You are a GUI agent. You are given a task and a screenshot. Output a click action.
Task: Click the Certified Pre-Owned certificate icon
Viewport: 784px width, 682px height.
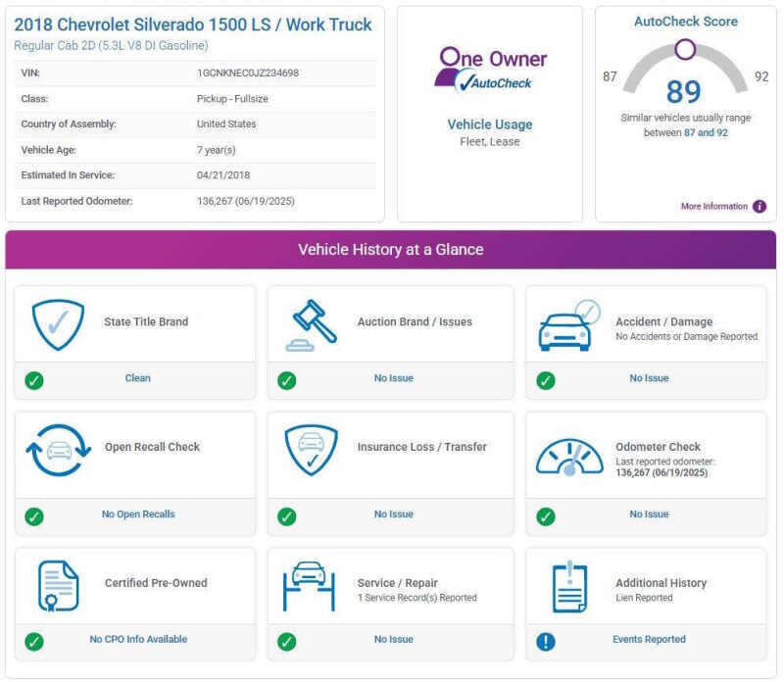tap(58, 586)
